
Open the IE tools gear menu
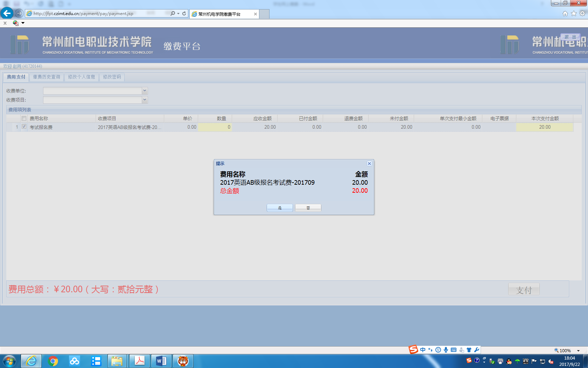(x=582, y=14)
